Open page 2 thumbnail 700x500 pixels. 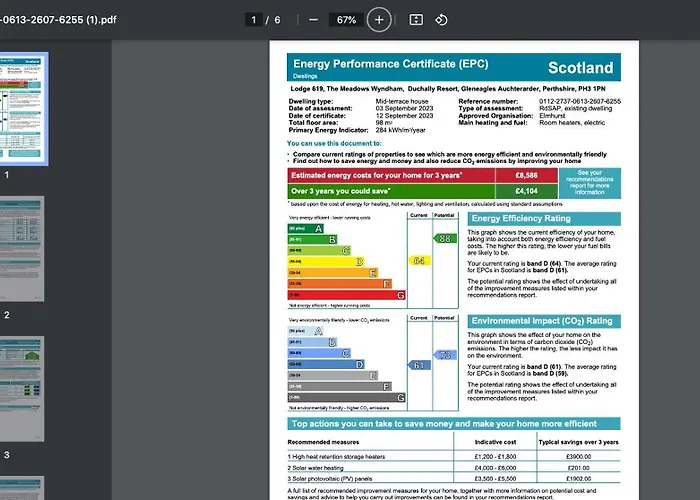(21, 249)
